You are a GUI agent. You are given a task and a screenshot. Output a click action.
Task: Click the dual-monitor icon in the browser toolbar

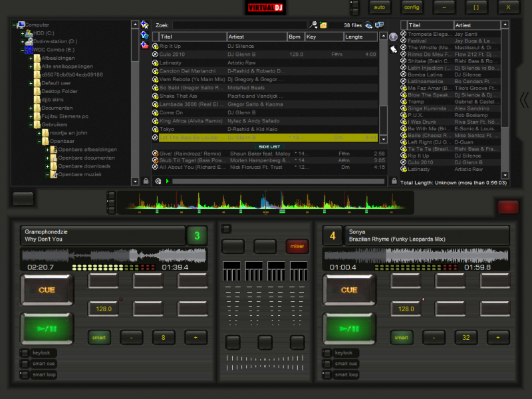379,25
